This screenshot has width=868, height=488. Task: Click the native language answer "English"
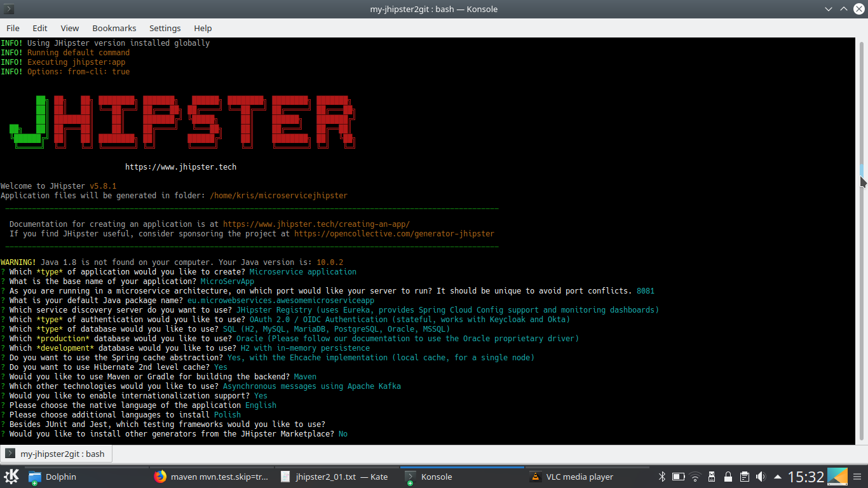[261, 405]
